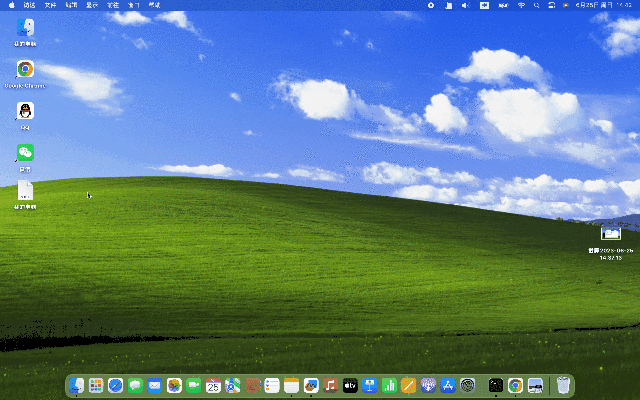Launch Keynote from the Dock

click(370, 385)
